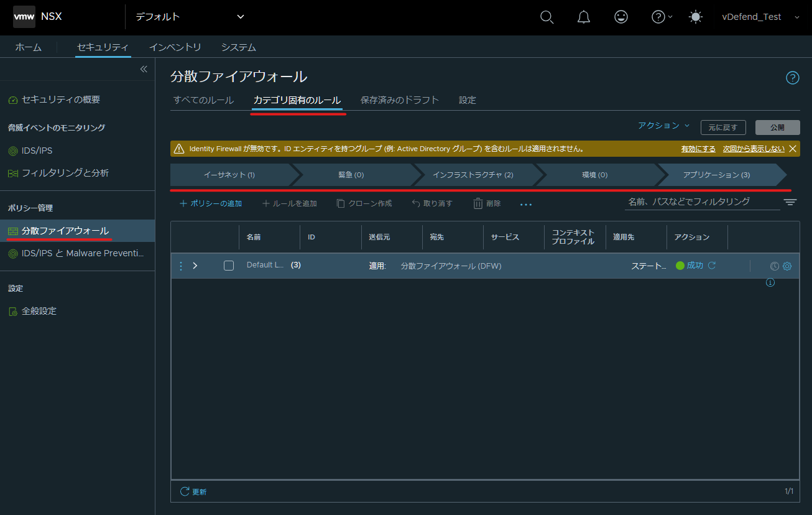Screen dimensions: 812x515
Task: Open the 設定 tab of the firewall
Action: point(468,100)
